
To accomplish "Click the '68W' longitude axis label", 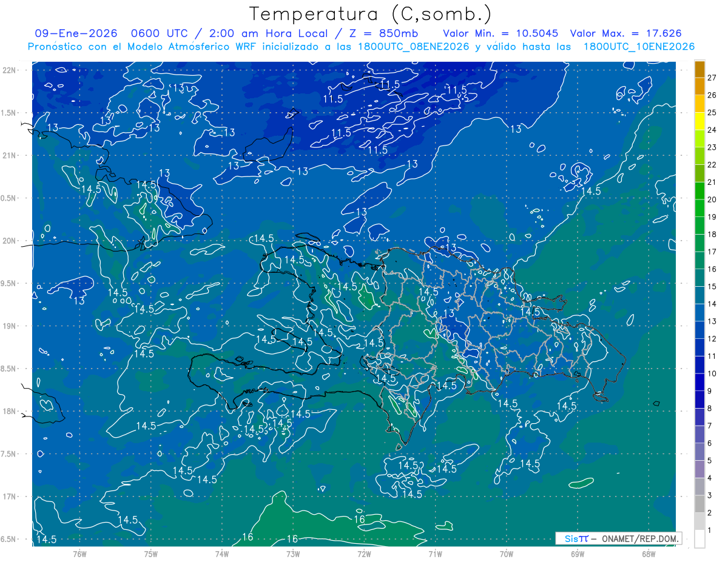I will [x=649, y=554].
